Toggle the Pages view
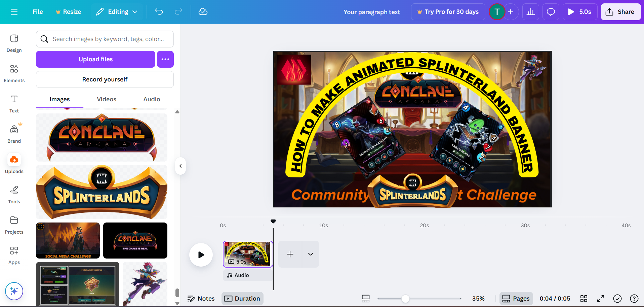The width and height of the screenshot is (644, 307). (516, 299)
